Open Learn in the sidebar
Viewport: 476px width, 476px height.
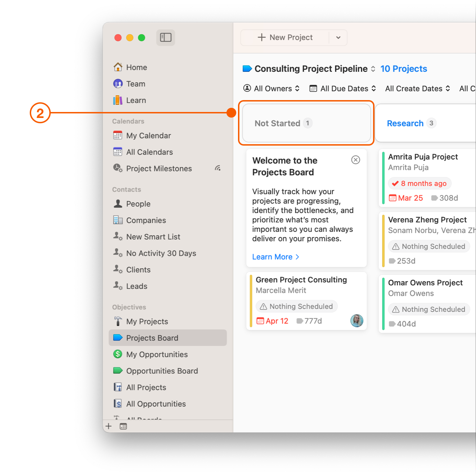[x=168, y=100]
